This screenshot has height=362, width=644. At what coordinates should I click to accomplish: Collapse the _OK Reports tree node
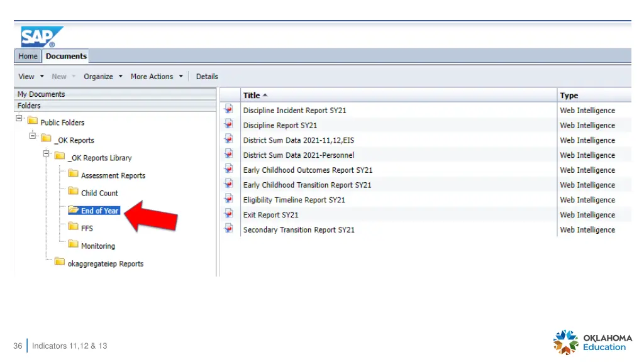coord(33,136)
